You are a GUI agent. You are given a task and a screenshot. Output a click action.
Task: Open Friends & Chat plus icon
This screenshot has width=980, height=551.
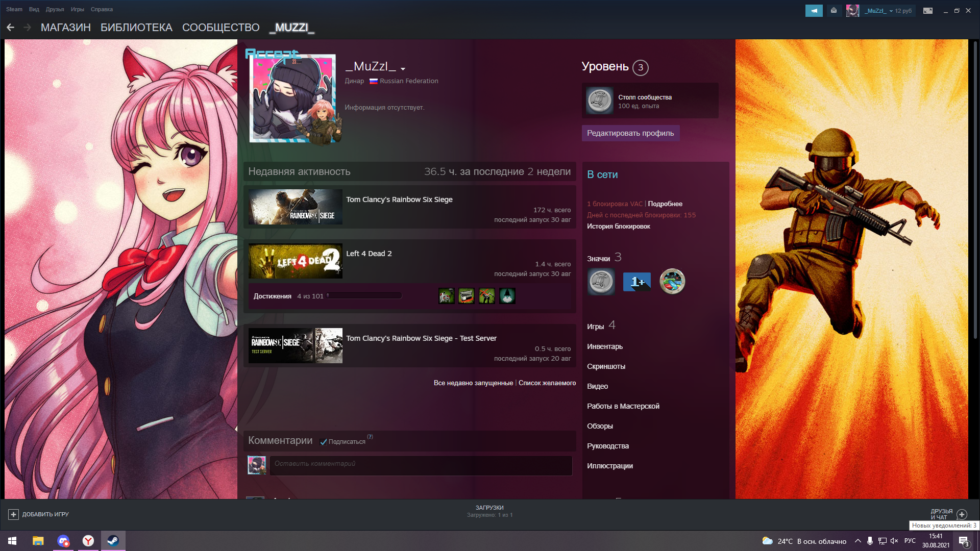click(962, 514)
